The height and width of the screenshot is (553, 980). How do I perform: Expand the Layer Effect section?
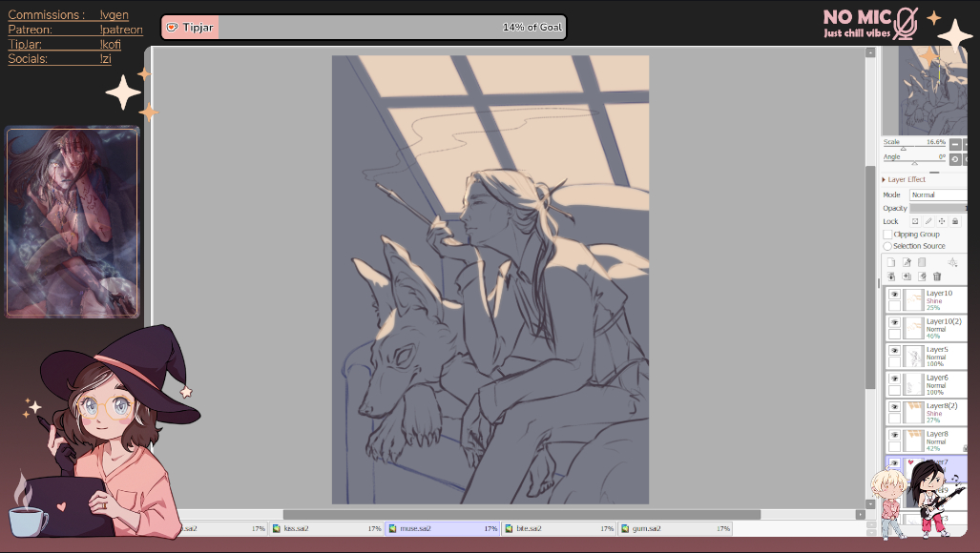pyautogui.click(x=884, y=179)
